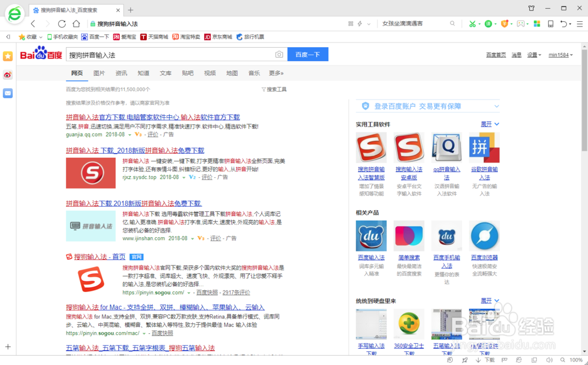This screenshot has width=588, height=365.
Task: Click the 百度一下 search button
Action: point(308,54)
